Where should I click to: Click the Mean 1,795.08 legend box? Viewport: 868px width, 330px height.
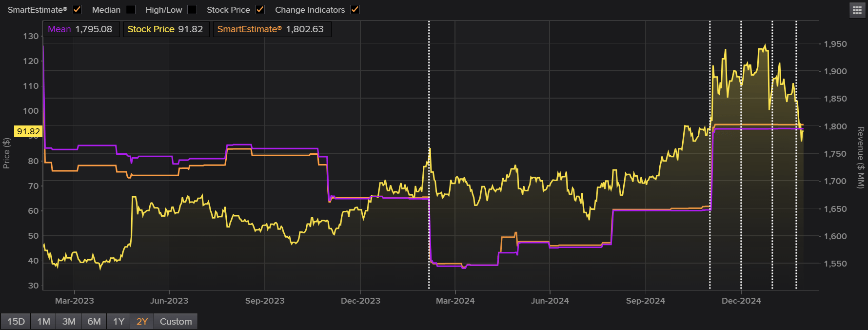click(x=81, y=29)
